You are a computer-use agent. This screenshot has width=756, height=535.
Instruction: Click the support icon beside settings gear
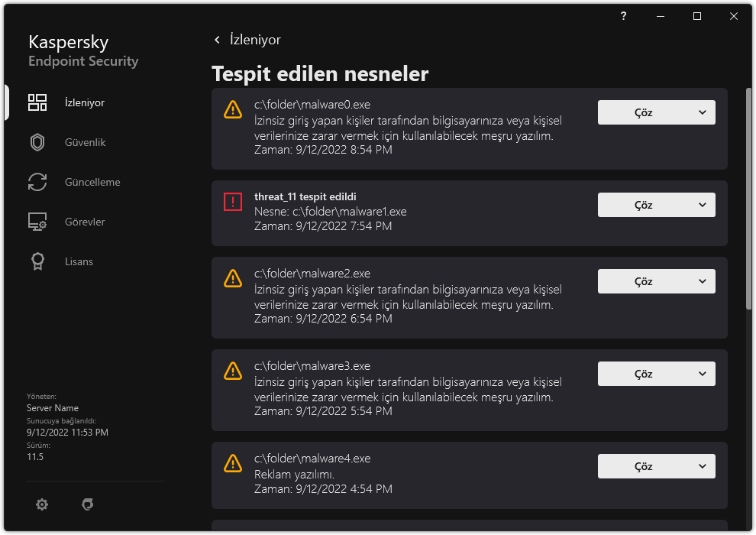[x=88, y=504]
